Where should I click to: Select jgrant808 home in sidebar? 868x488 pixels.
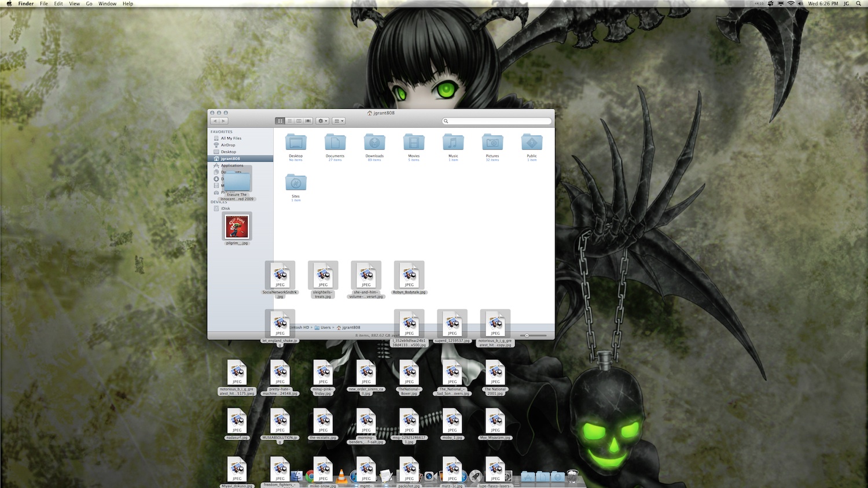click(241, 158)
